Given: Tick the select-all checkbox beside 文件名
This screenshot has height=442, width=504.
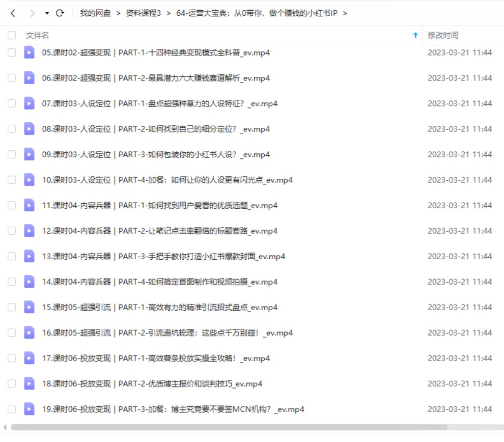Looking at the screenshot, I should (x=12, y=35).
